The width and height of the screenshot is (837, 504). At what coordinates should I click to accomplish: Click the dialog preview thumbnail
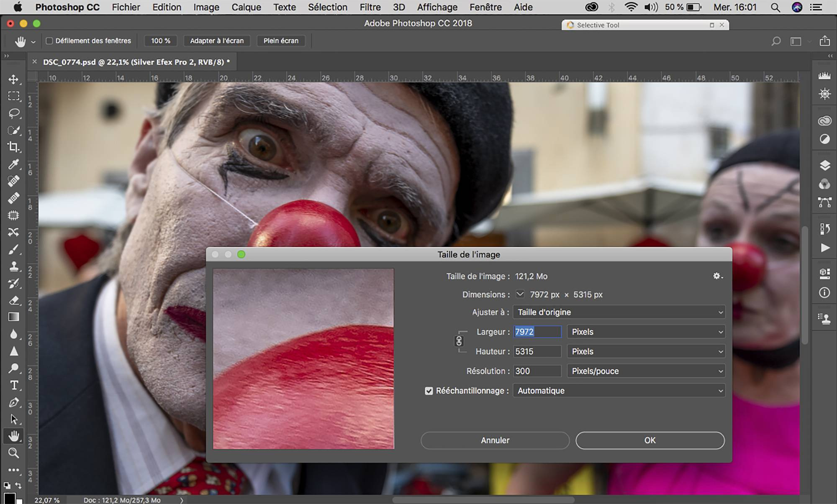pos(303,359)
